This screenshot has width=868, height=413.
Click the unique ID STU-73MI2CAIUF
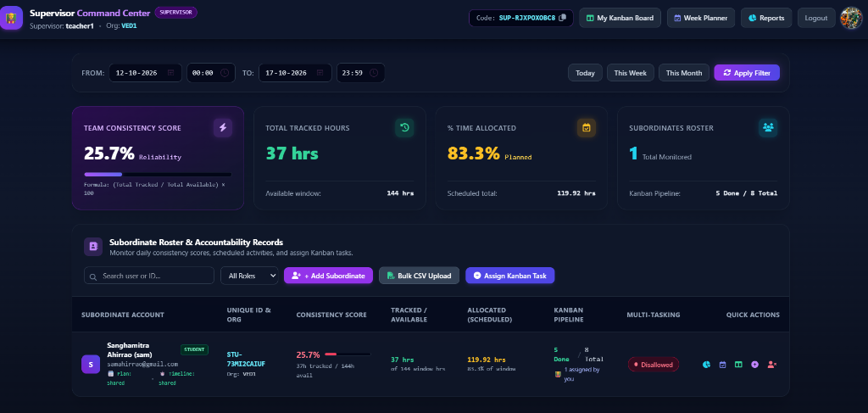246,359
